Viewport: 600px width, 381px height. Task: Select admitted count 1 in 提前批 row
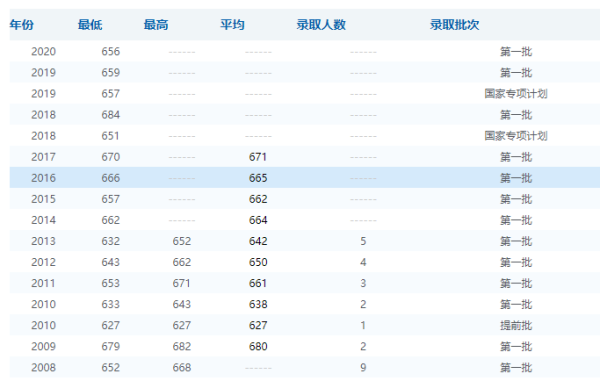point(363,325)
